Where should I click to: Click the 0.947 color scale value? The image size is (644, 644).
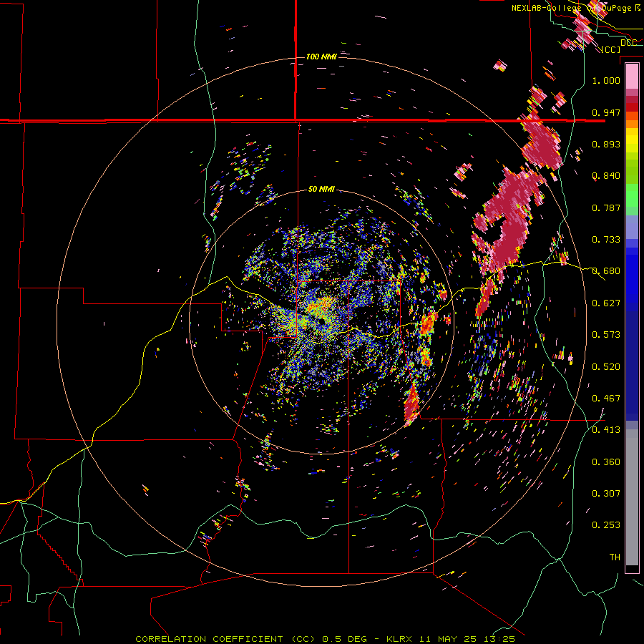point(606,112)
